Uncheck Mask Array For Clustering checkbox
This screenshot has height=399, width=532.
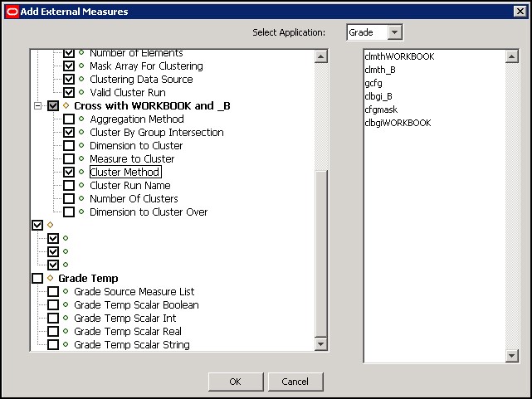pos(69,66)
